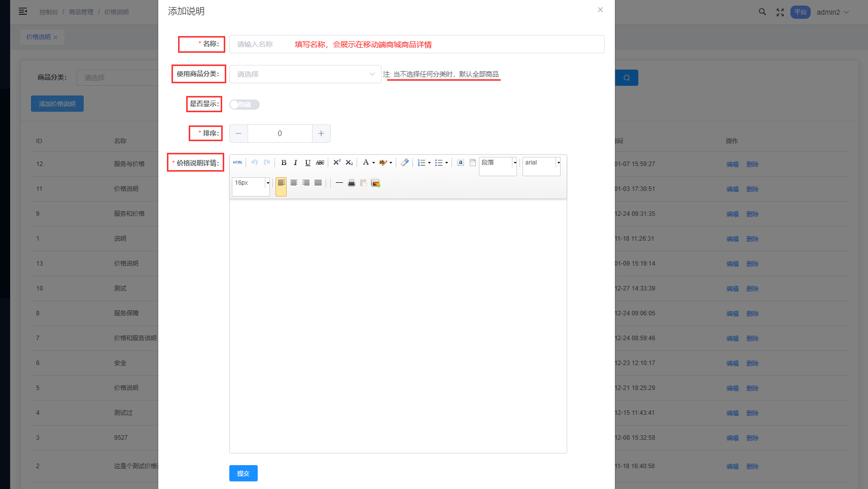Open the 使用商品分类 dropdown
The height and width of the screenshot is (489, 868).
305,74
